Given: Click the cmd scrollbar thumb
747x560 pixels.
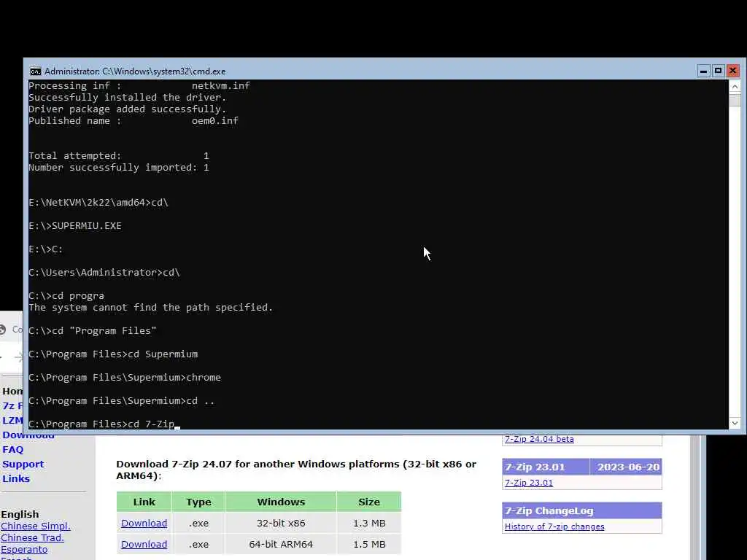Looking at the screenshot, I should click(x=735, y=99).
